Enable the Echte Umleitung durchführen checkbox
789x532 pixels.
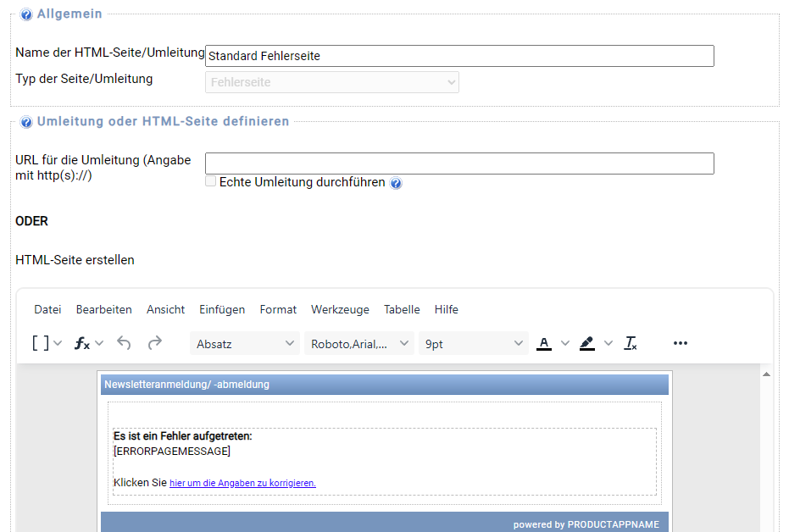(x=211, y=181)
